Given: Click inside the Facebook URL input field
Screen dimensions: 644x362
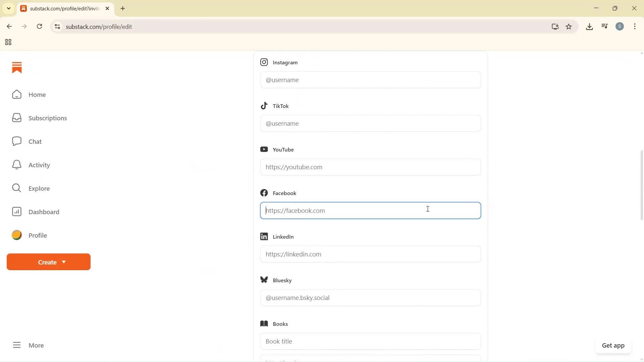Looking at the screenshot, I should (x=370, y=210).
